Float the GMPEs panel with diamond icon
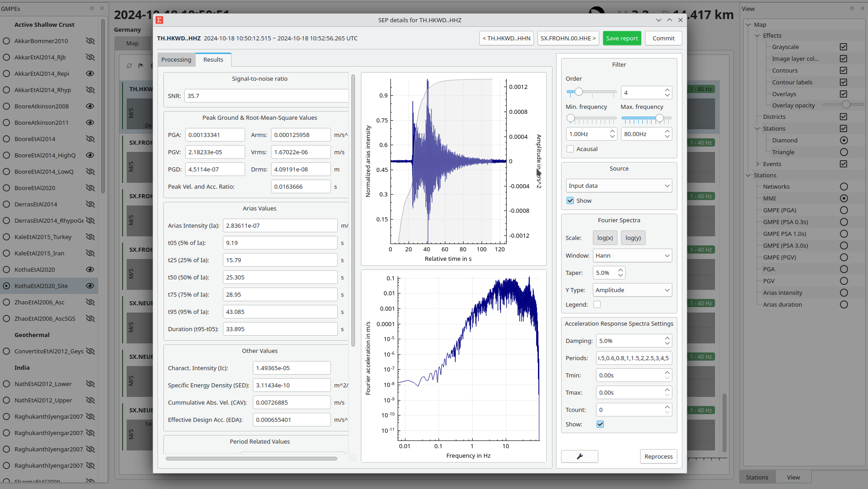Image resolution: width=868 pixels, height=489 pixels. point(92,8)
